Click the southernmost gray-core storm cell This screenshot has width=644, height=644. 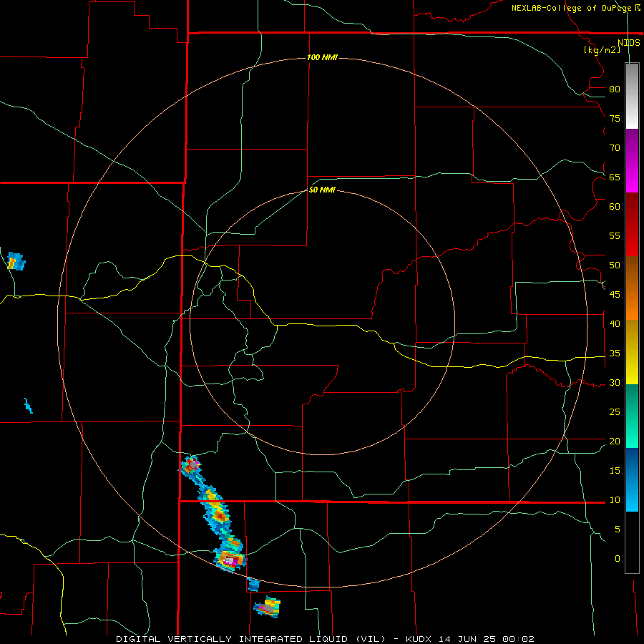point(268,607)
